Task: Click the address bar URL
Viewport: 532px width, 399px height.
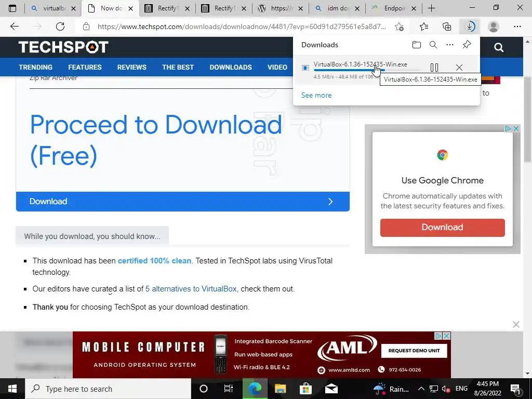Action: [242, 26]
